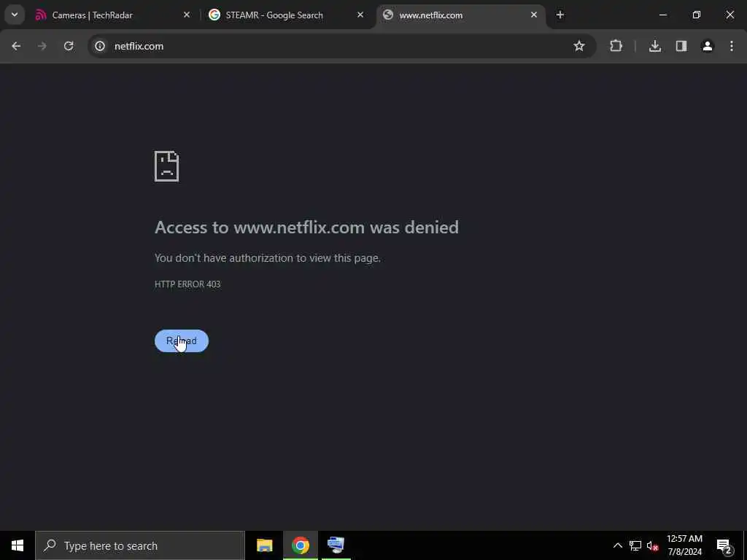
Task: Toggle the browser side panel
Action: click(681, 46)
